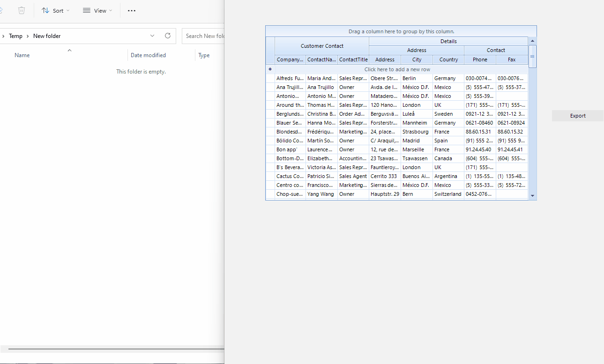
Task: Sort files by Date modified column header
Action: (x=148, y=55)
